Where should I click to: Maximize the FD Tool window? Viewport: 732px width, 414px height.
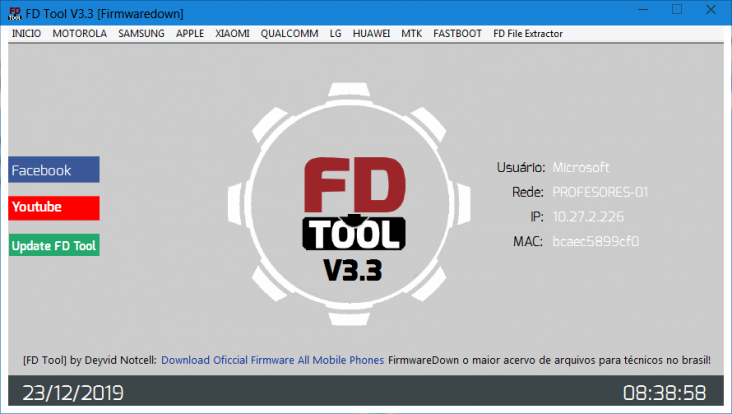tap(677, 10)
